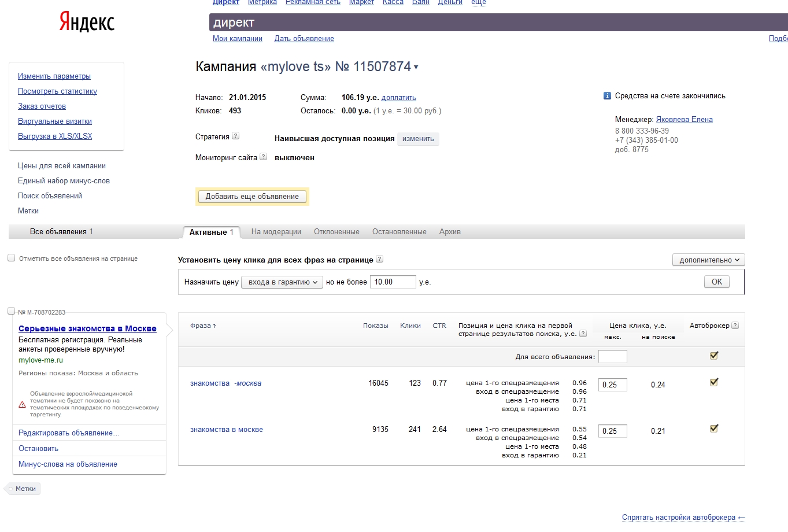Click the start date '21.01.2015'

pos(247,97)
